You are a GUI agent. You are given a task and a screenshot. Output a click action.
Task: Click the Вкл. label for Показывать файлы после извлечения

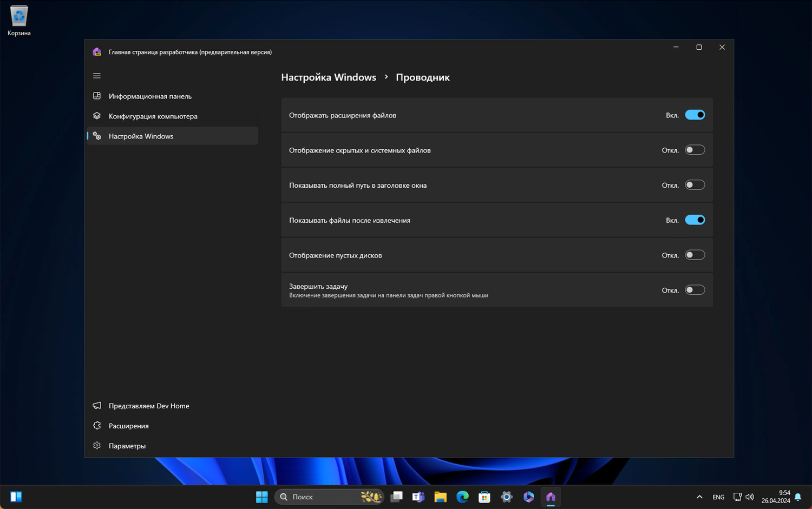[672, 220]
